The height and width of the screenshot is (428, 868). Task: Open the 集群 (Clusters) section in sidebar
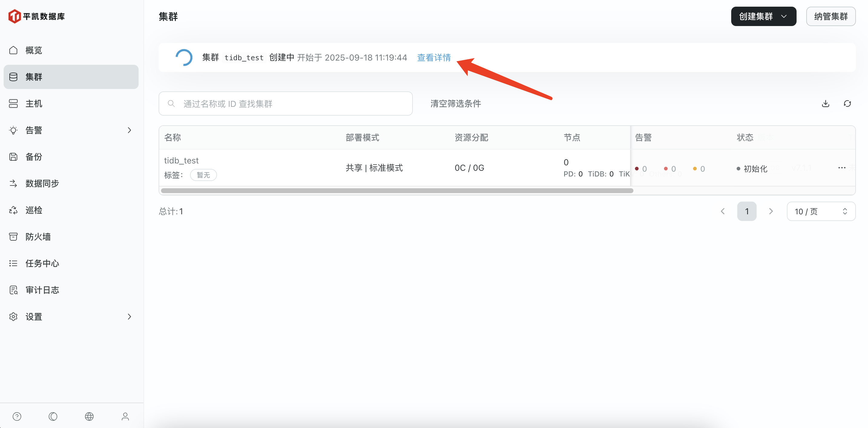(33, 77)
